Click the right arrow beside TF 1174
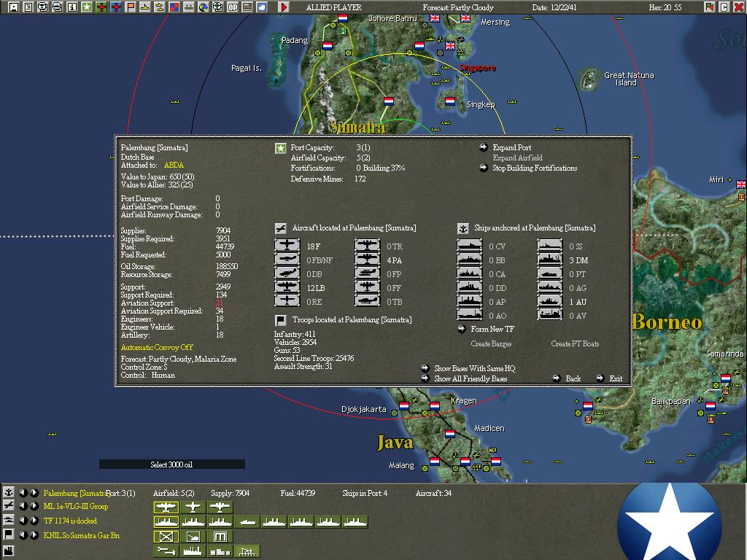747x560 pixels. pos(34,520)
